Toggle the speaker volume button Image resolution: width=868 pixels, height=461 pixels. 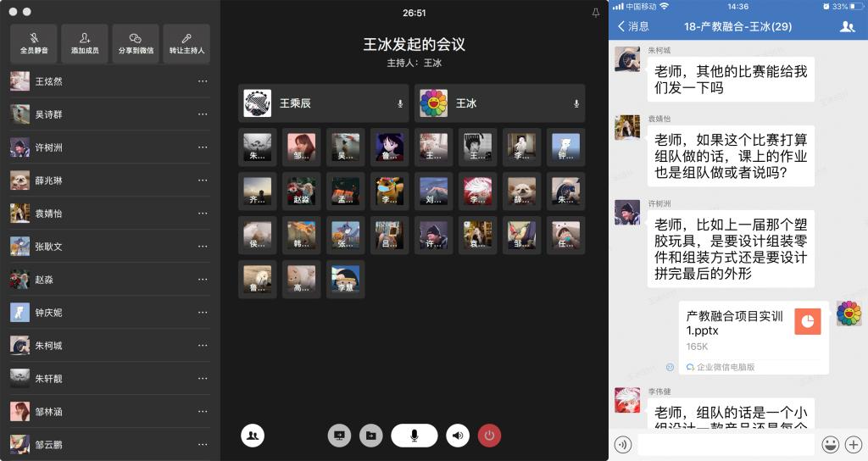pyautogui.click(x=459, y=436)
